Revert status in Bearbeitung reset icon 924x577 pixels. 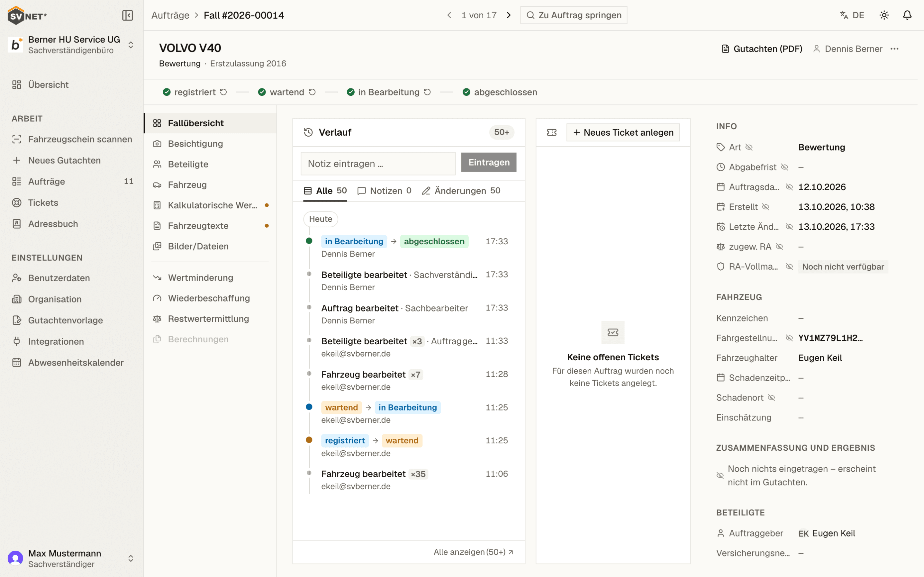[x=427, y=92]
